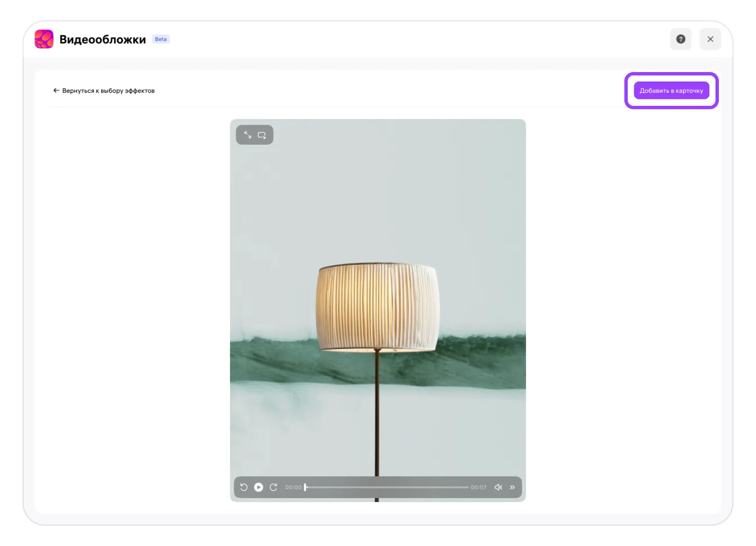Mute the video with speaker icon
756x546 pixels.
(x=498, y=487)
